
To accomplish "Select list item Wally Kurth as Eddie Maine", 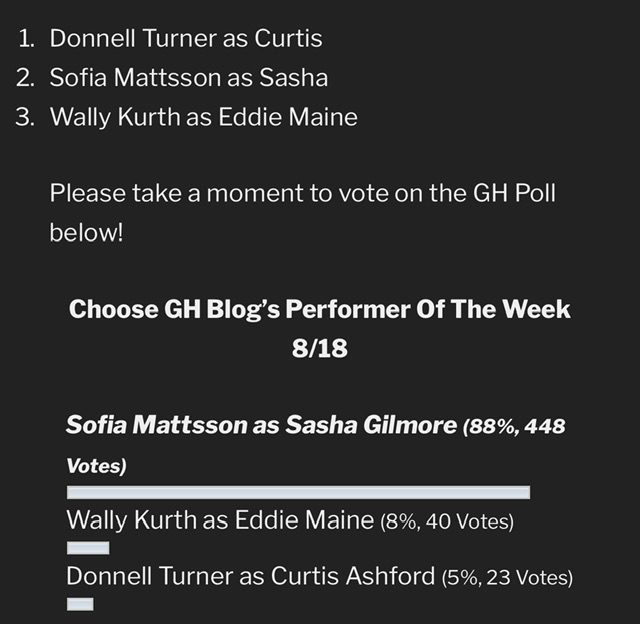I will pyautogui.click(x=204, y=117).
